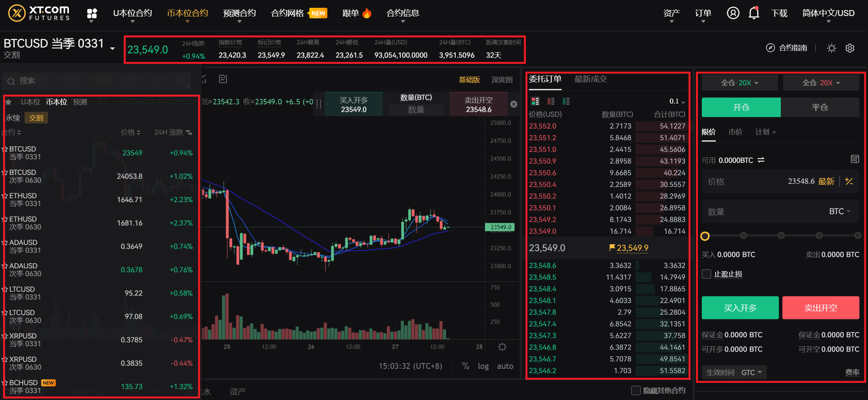Click the 卖出开空 red button in order panel
Viewport: 868px width, 400px height.
pos(821,308)
